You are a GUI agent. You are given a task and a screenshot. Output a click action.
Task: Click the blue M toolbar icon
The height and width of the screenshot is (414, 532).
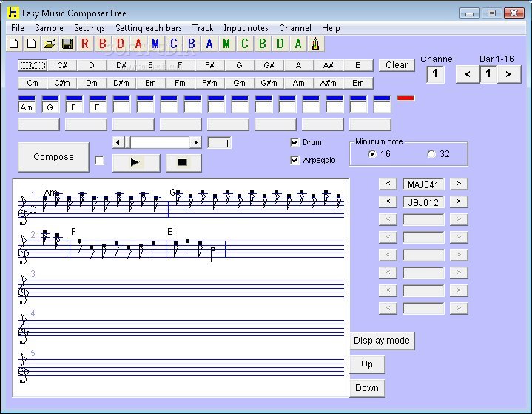[155, 44]
